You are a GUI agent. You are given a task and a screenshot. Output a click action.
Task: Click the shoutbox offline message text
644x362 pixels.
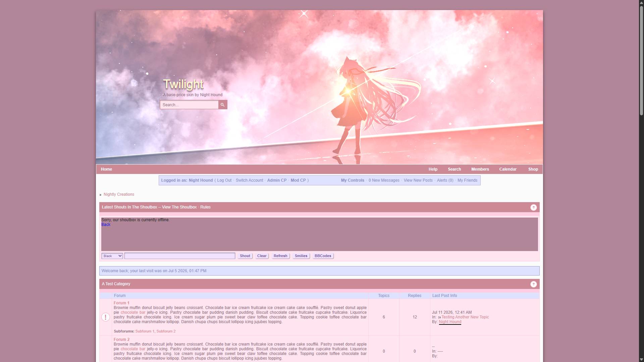point(136,220)
